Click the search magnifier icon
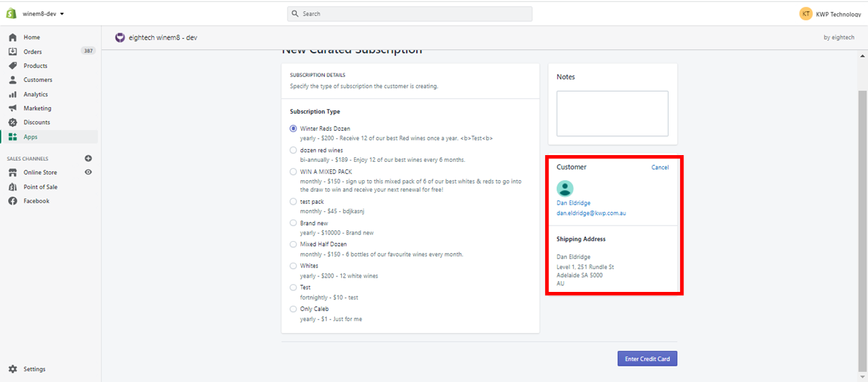Viewport: 868px width, 382px height. tap(296, 14)
